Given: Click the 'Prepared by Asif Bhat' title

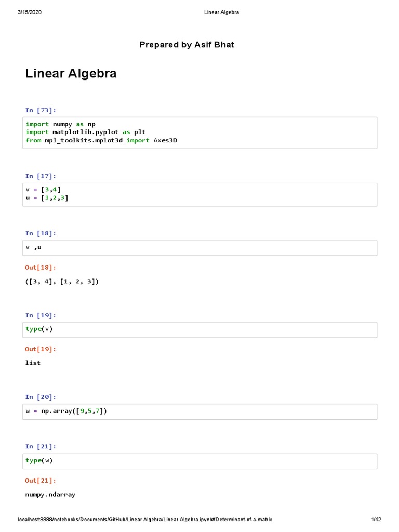Looking at the screenshot, I should coord(187,45).
